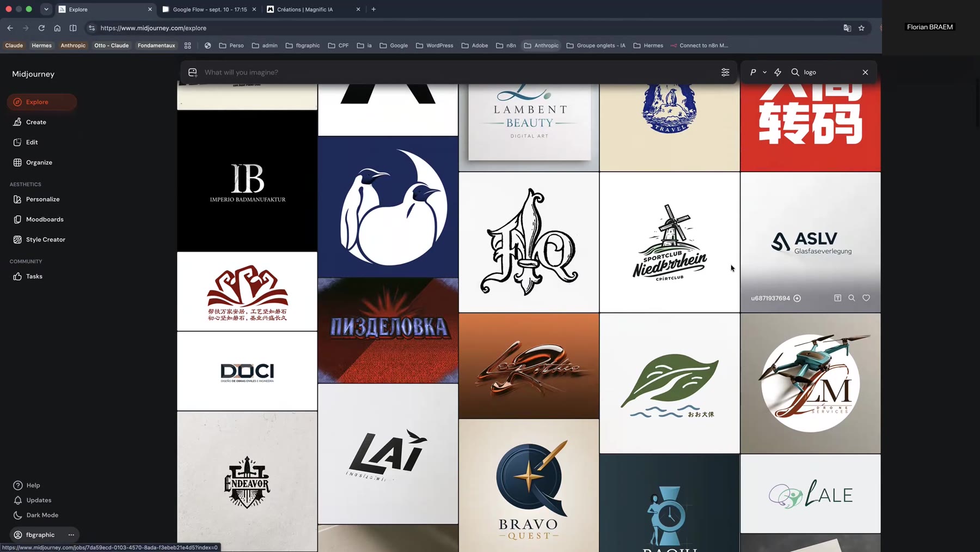Open the Connect to n8n bookmark
The height and width of the screenshot is (552, 980).
(700, 46)
